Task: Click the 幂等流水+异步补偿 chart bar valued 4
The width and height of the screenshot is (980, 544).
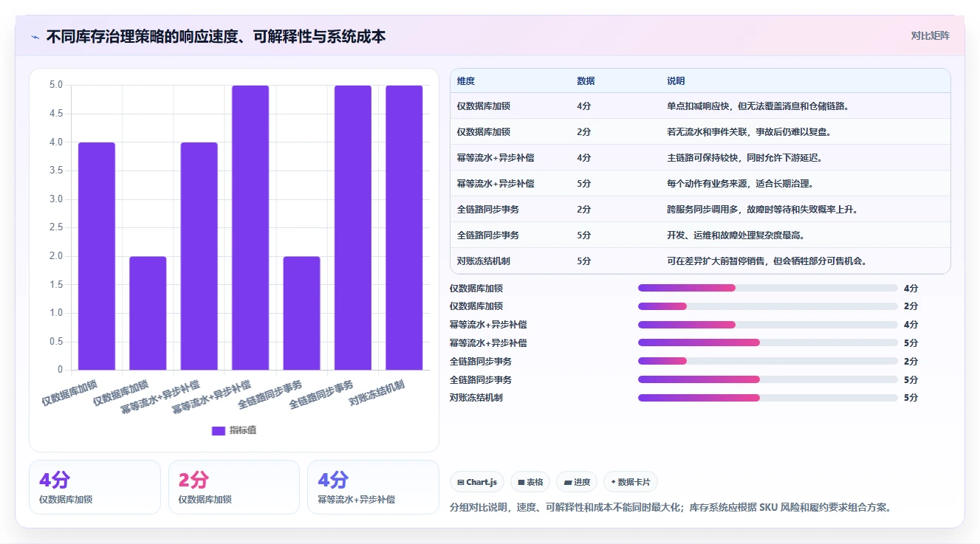Action: 199,256
